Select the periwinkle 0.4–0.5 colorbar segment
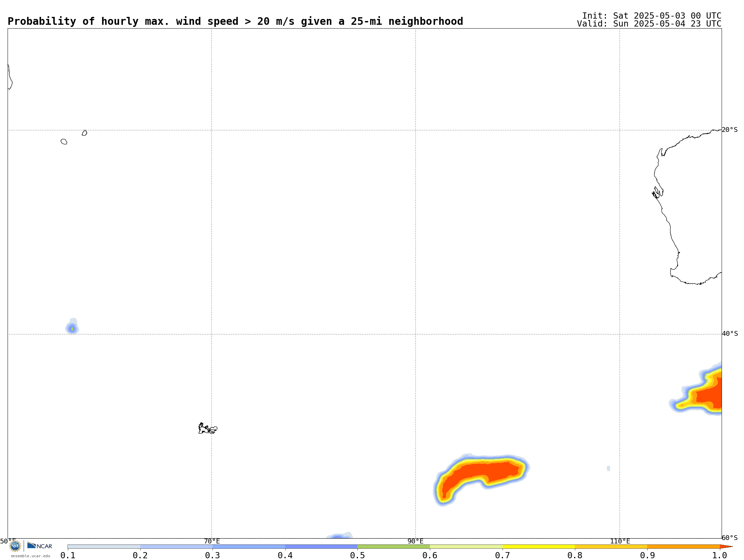The image size is (744, 560). pos(321,547)
